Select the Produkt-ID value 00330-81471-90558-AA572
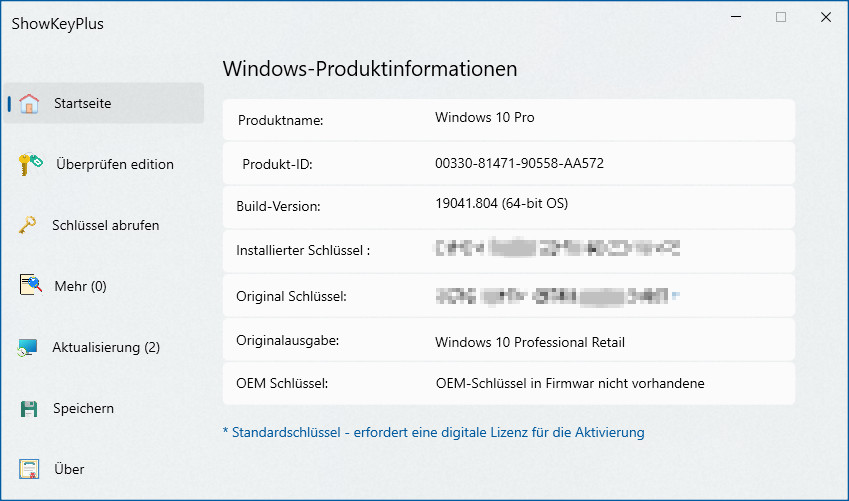Screen dimensions: 849x501 click(x=519, y=162)
